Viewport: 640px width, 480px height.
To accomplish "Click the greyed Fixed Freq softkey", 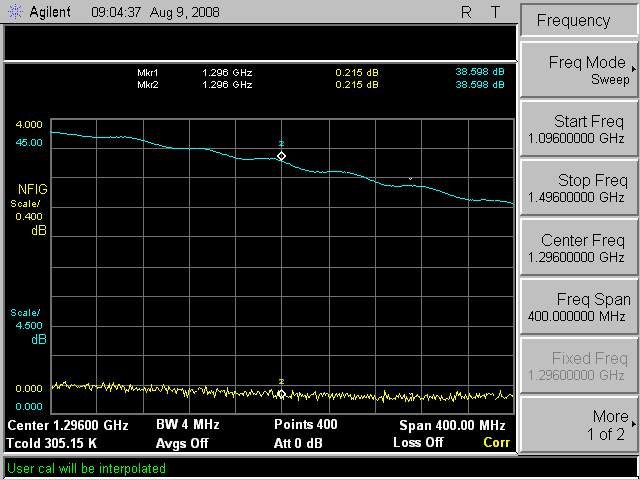I will 579,366.
